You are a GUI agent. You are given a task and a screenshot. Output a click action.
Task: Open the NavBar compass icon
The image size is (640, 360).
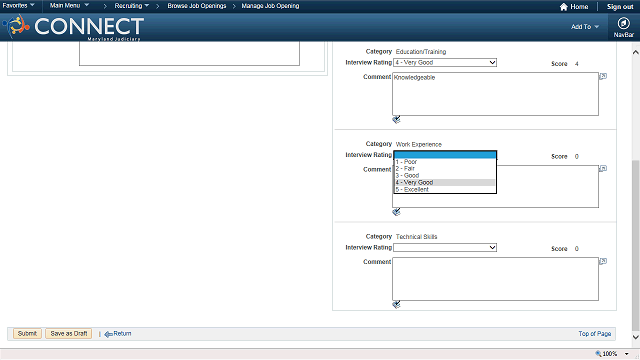tap(623, 23)
